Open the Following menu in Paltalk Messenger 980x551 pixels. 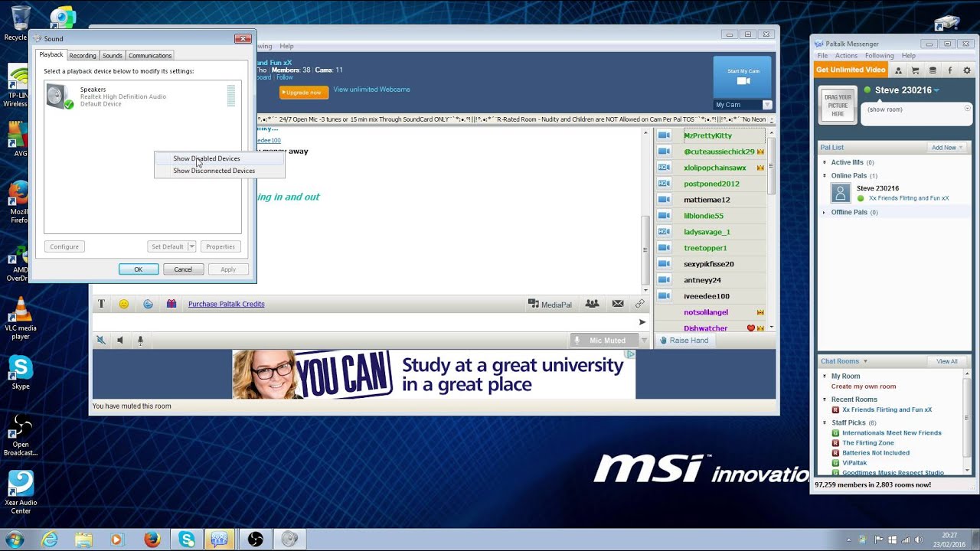[880, 56]
